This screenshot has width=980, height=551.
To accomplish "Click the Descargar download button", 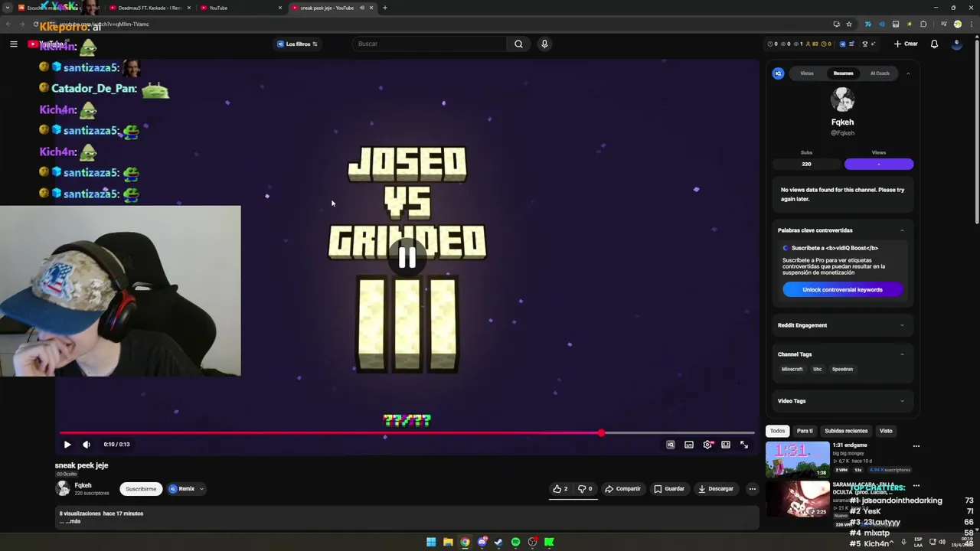I will click(x=716, y=488).
